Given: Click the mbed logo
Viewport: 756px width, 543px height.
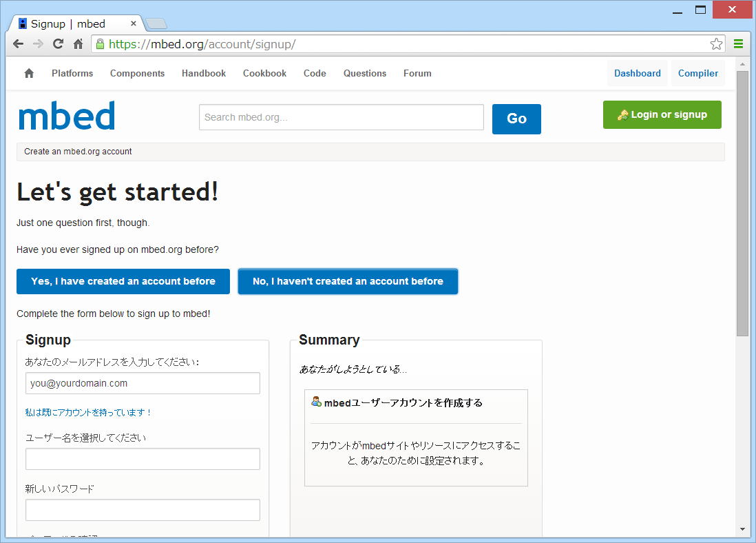Looking at the screenshot, I should 67,116.
